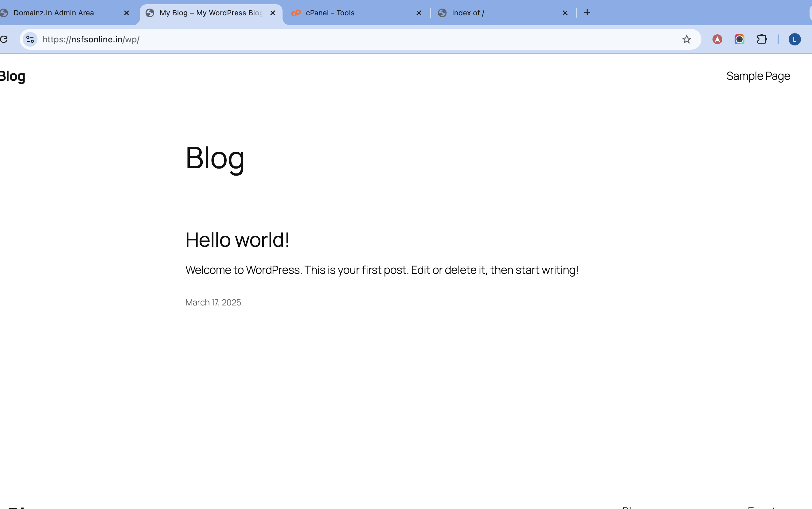
Task: Open the Hello world! post title
Action: pyautogui.click(x=237, y=240)
